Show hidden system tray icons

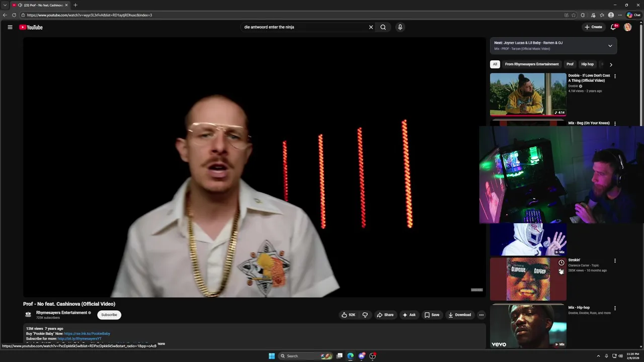(x=598, y=356)
